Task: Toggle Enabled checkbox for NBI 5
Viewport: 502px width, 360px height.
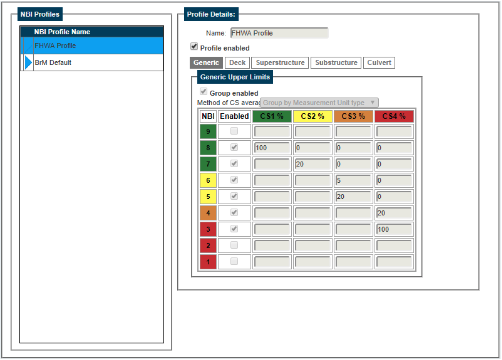Action: click(234, 196)
